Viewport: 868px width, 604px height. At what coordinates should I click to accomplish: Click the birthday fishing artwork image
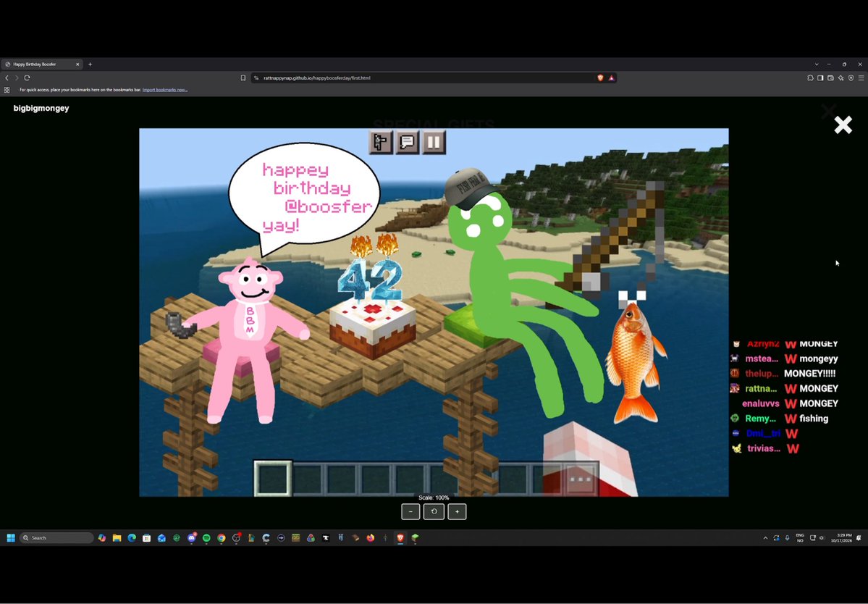click(x=434, y=312)
